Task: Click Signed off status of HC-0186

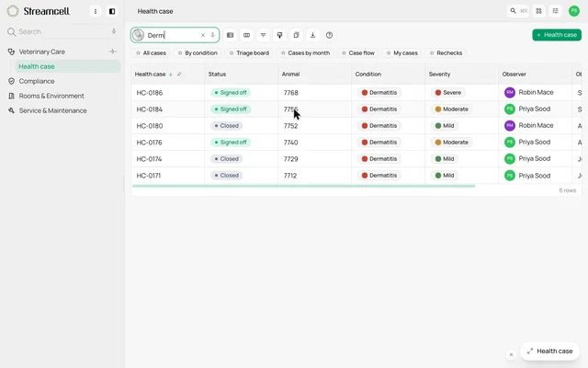Action: pos(231,92)
